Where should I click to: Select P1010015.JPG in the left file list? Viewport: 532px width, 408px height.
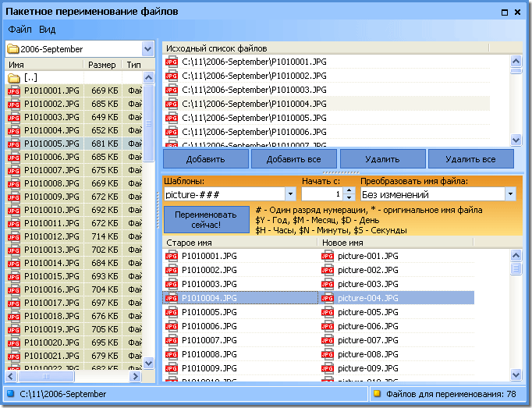(51, 276)
